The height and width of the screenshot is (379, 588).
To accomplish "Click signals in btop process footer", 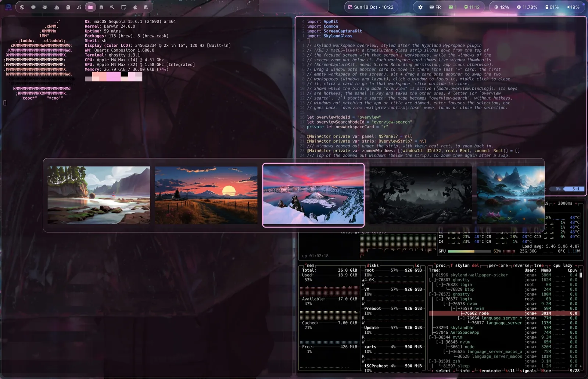I will click(x=528, y=371).
